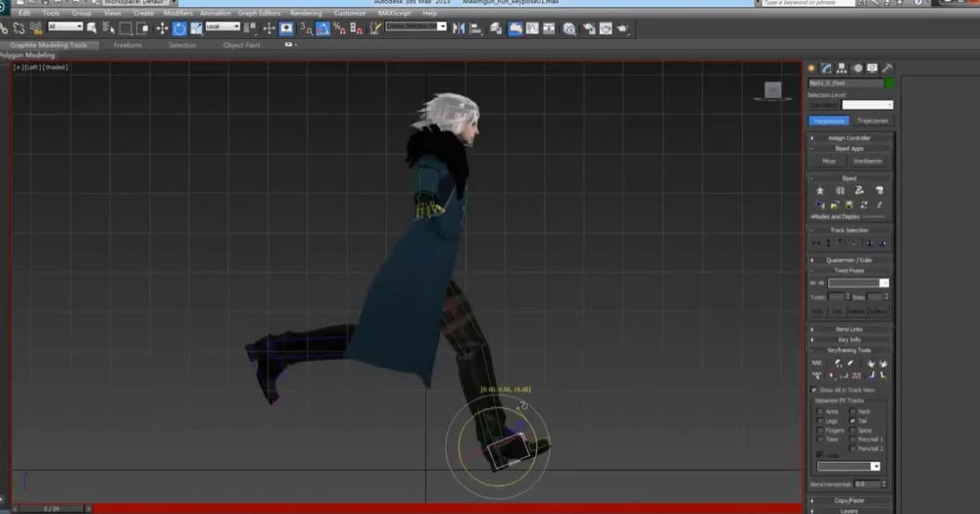Click the time slider 0 / 24 handle
This screenshot has height=514, width=980.
(51, 509)
